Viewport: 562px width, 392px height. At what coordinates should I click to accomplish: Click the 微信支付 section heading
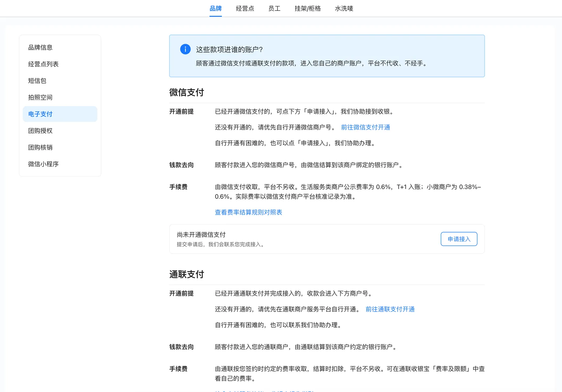[x=187, y=92]
